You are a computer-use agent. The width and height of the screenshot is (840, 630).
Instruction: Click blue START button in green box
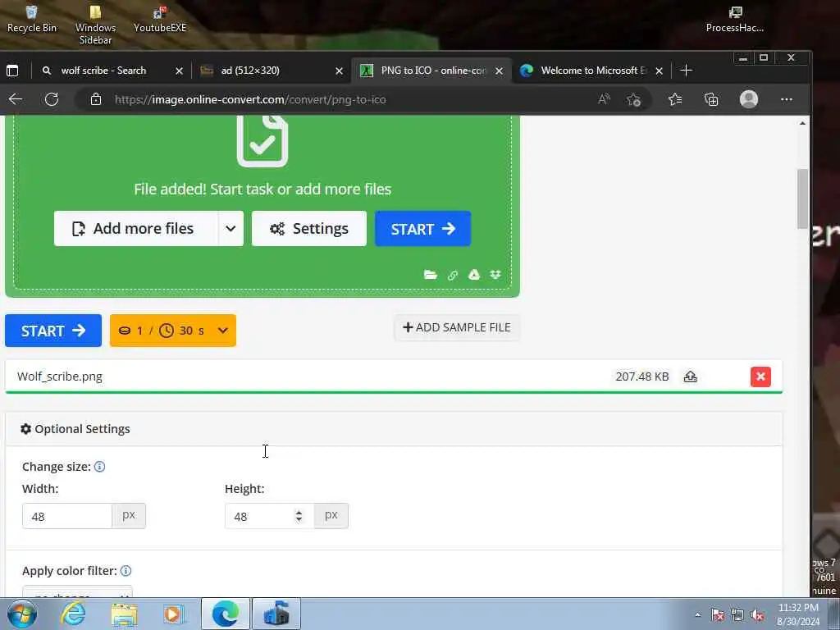422,229
